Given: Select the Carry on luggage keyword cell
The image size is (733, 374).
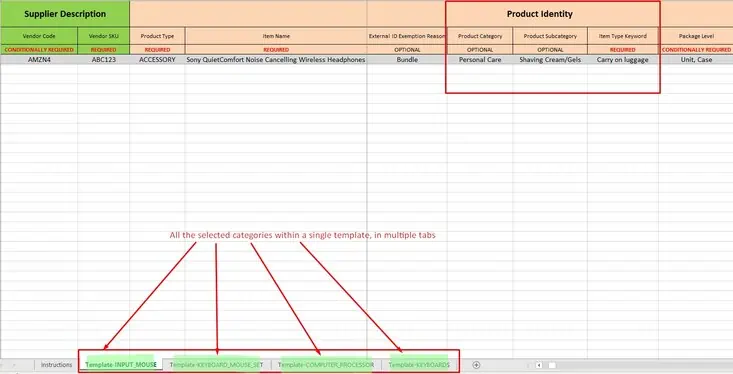Looking at the screenshot, I should tap(623, 59).
